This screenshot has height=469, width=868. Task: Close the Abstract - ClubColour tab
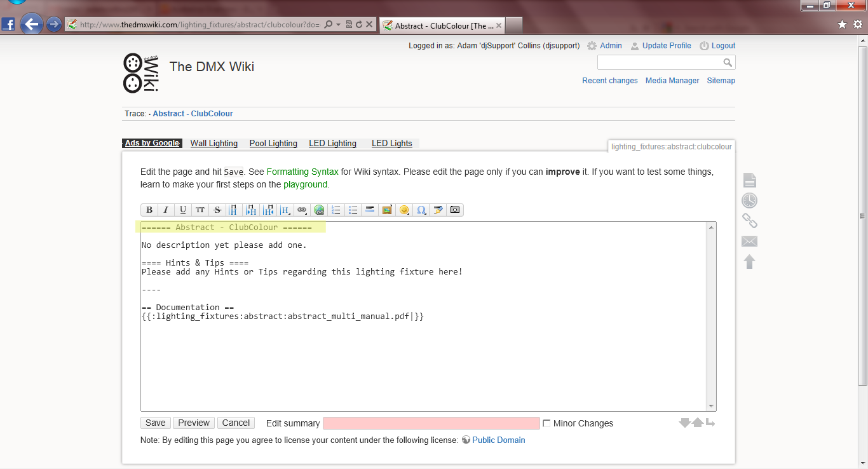(x=498, y=25)
